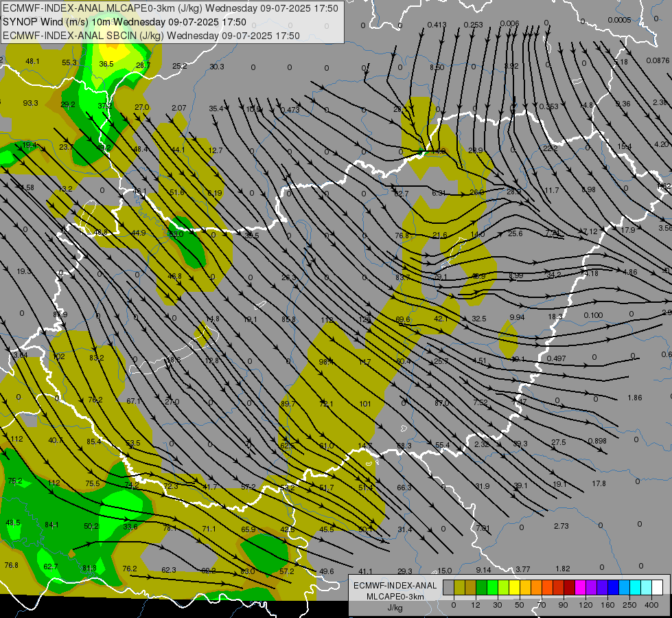Click the map value 117
Viewport: 672px width, 618px height.
point(364,363)
